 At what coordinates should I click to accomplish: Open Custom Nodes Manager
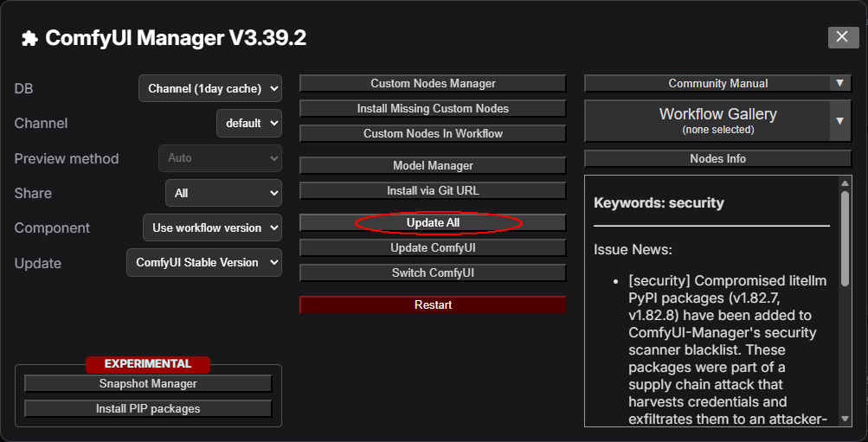433,84
